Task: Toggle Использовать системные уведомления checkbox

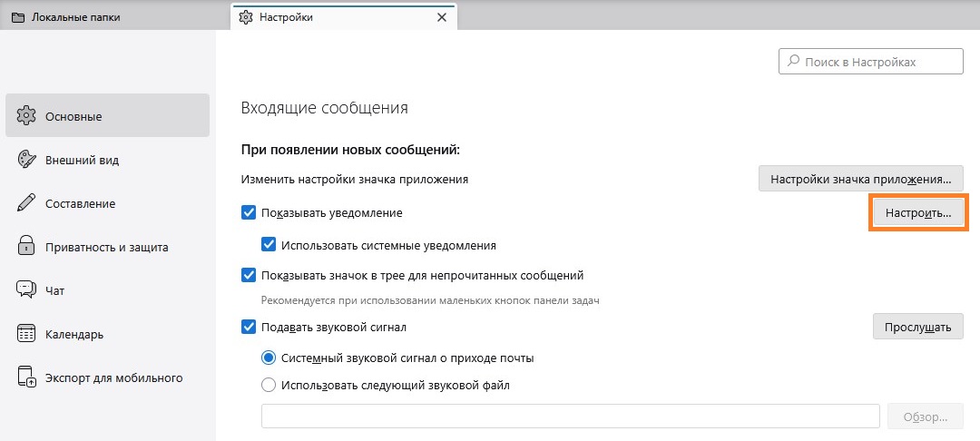Action: (x=269, y=245)
